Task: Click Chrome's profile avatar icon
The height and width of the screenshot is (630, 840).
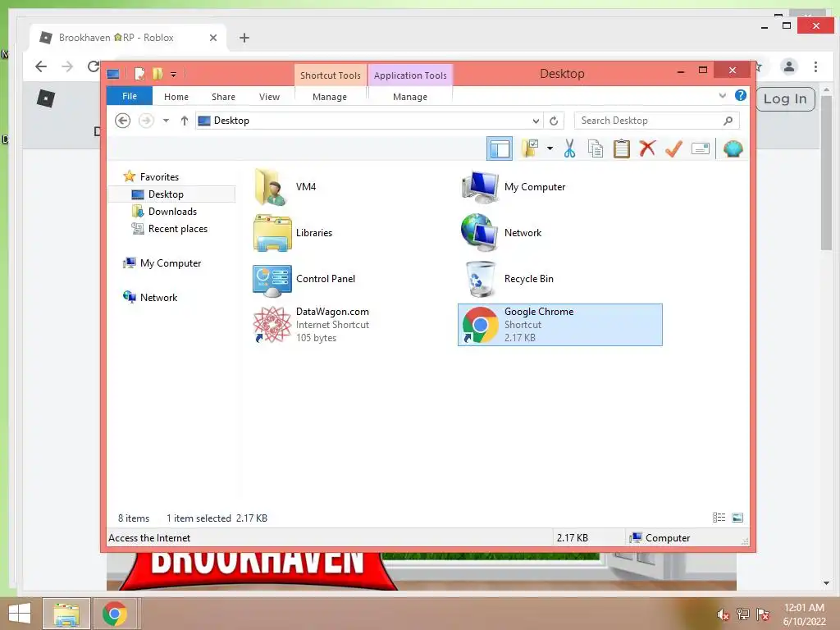Action: pos(788,66)
